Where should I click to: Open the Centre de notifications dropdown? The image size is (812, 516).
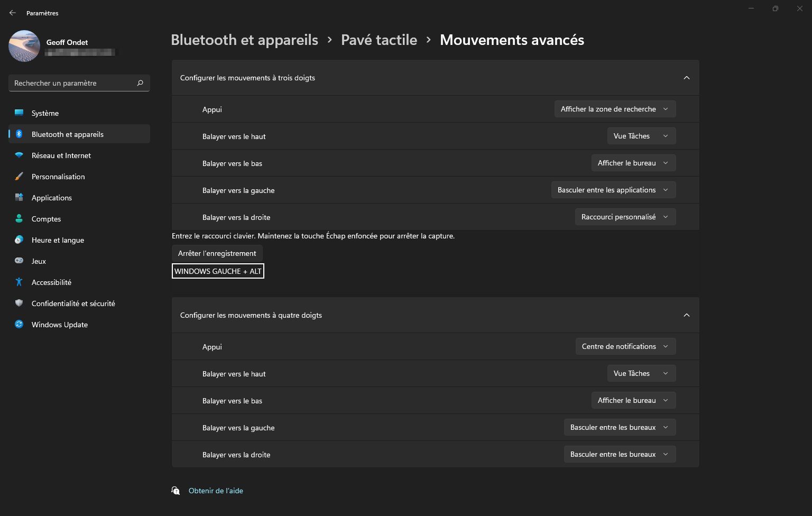[625, 346]
